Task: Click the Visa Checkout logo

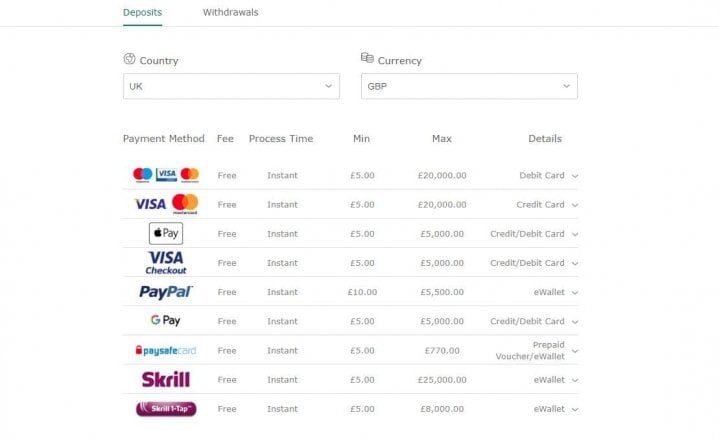Action: [166, 262]
